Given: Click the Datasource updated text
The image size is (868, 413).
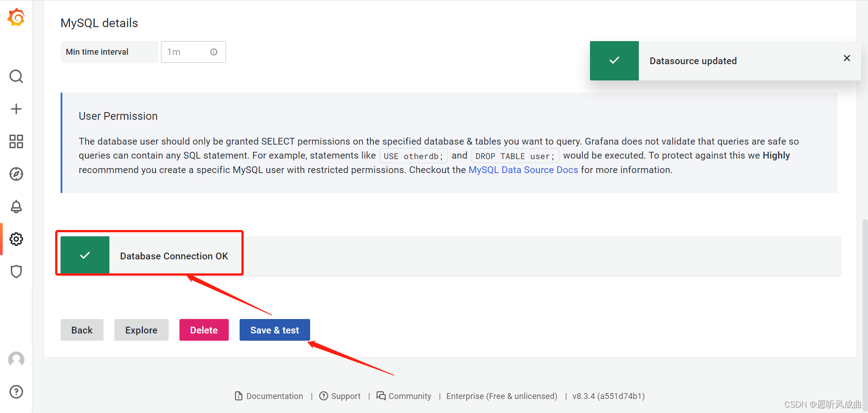Looking at the screenshot, I should pos(693,61).
